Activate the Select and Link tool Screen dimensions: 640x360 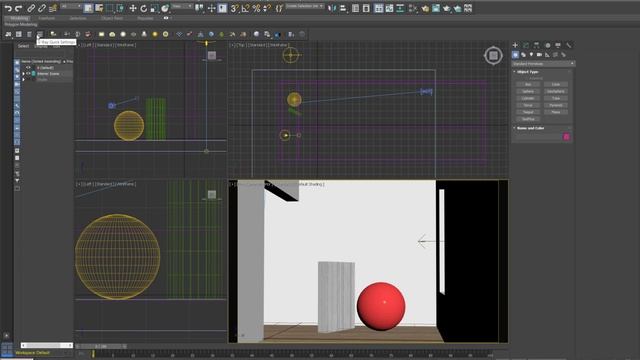click(31, 8)
